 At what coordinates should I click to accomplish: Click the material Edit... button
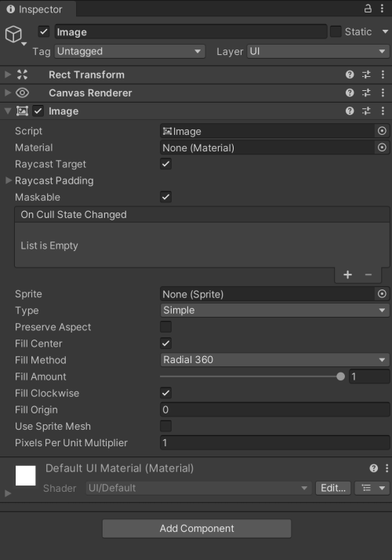coord(333,488)
